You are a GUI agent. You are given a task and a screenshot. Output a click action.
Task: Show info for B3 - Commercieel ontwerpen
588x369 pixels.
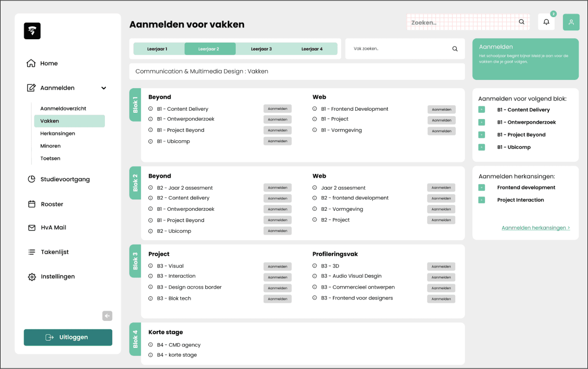tap(315, 287)
